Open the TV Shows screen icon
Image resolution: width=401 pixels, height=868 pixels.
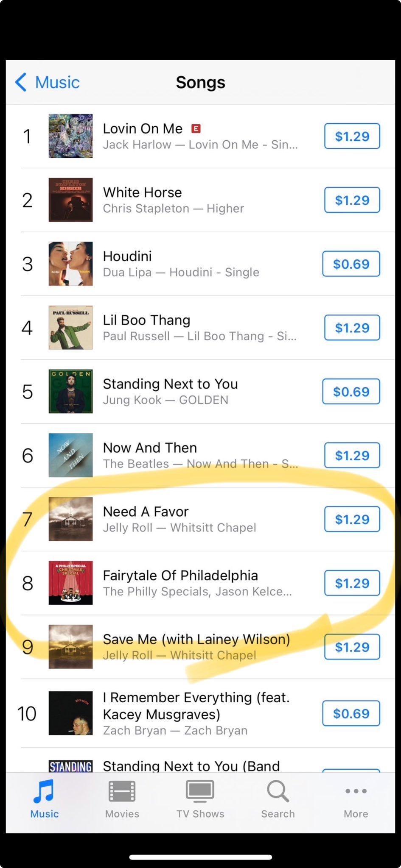[200, 791]
